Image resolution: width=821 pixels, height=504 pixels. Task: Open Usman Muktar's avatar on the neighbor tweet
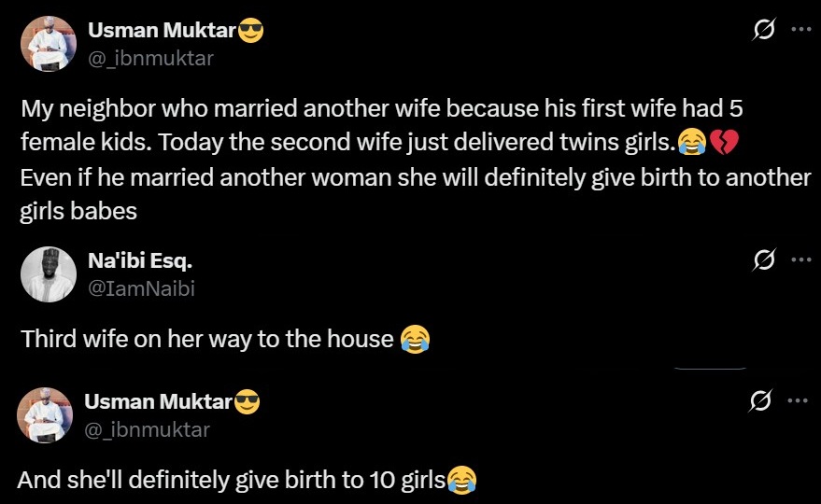point(47,44)
